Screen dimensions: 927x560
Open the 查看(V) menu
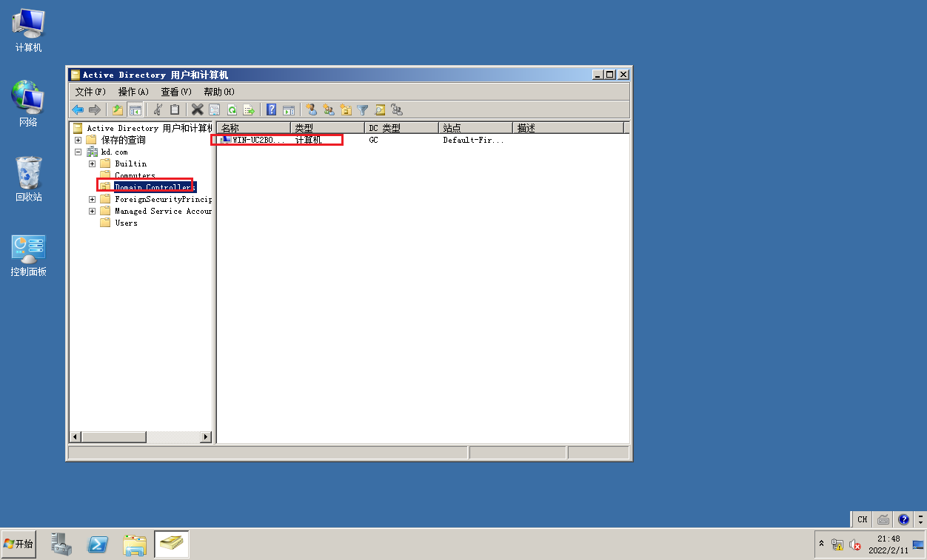pos(176,92)
